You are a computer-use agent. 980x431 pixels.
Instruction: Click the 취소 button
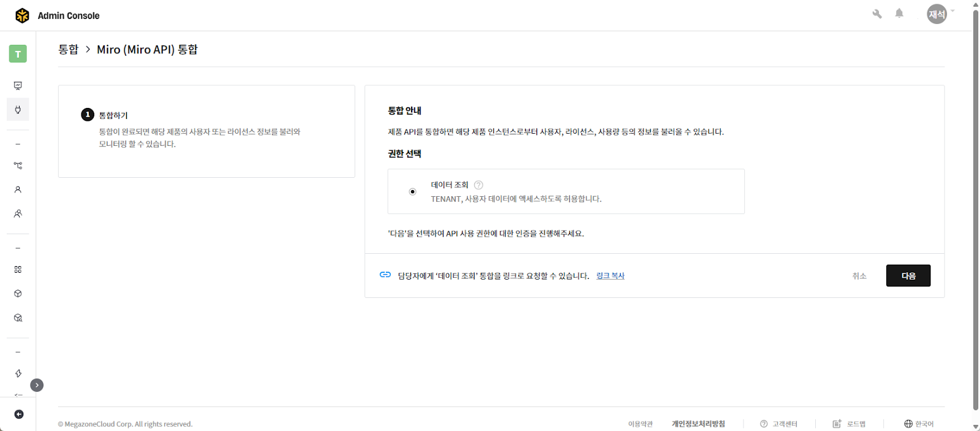click(x=859, y=276)
